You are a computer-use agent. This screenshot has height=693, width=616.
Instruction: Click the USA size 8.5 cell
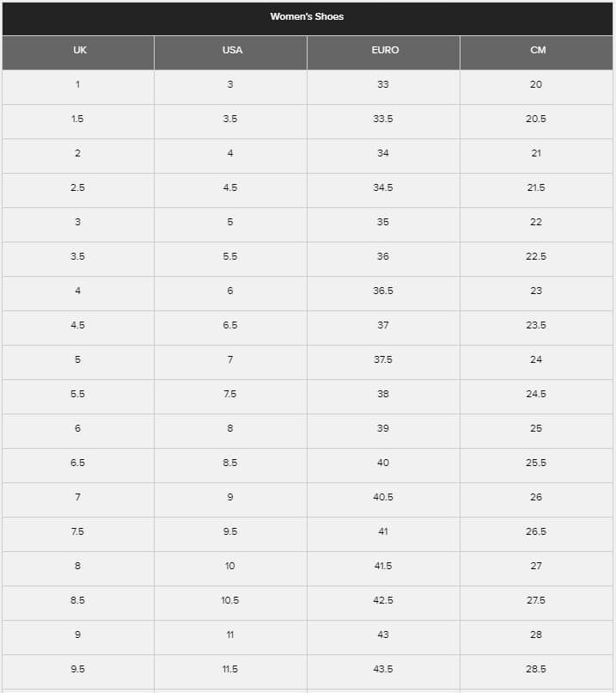[x=230, y=463]
